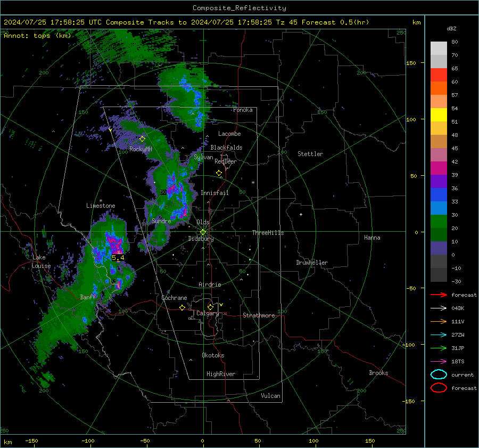Click the Lake Louise label
The height and width of the screenshot is (448, 479).
tap(41, 262)
